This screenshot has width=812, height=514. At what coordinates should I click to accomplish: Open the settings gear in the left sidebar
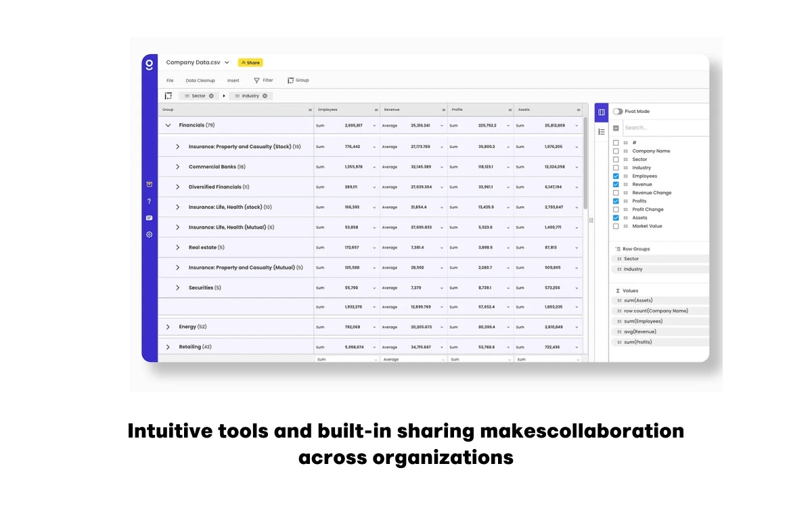pos(150,235)
